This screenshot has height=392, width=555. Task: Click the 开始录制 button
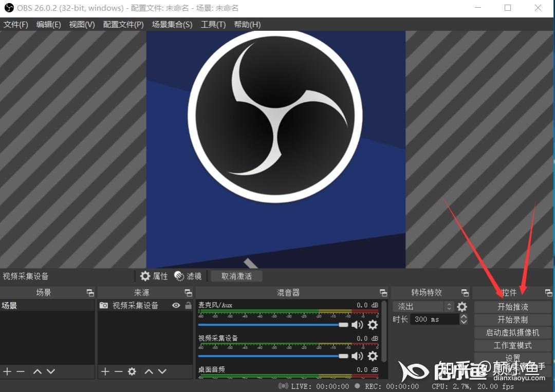pyautogui.click(x=512, y=320)
